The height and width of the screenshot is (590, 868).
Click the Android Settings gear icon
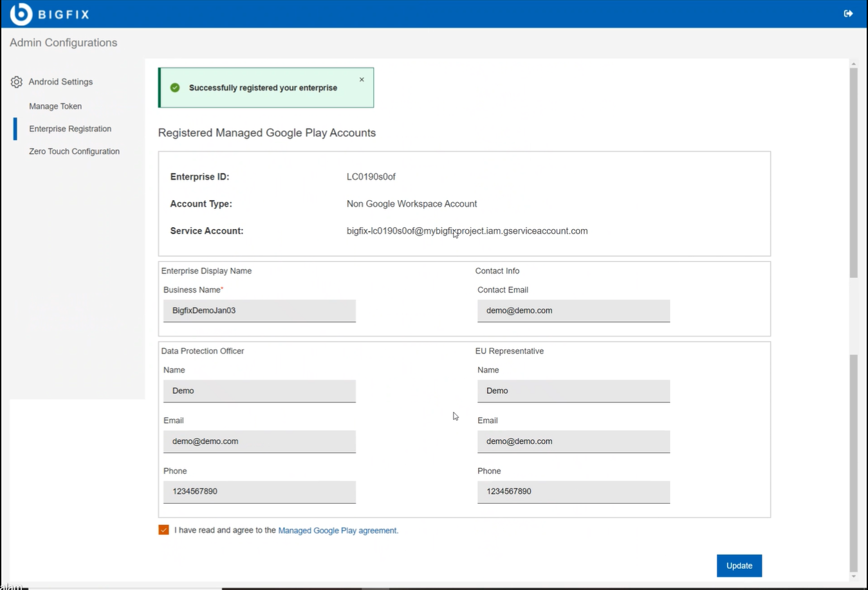pyautogui.click(x=15, y=82)
